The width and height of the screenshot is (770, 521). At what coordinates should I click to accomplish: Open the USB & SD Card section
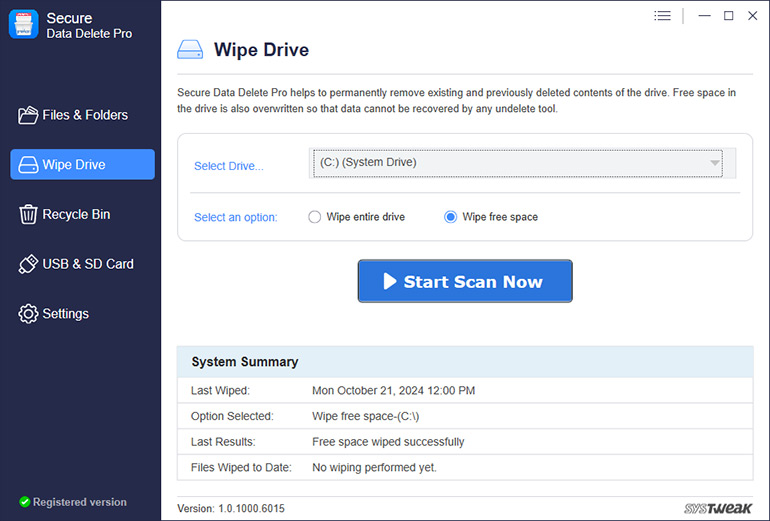pyautogui.click(x=82, y=264)
